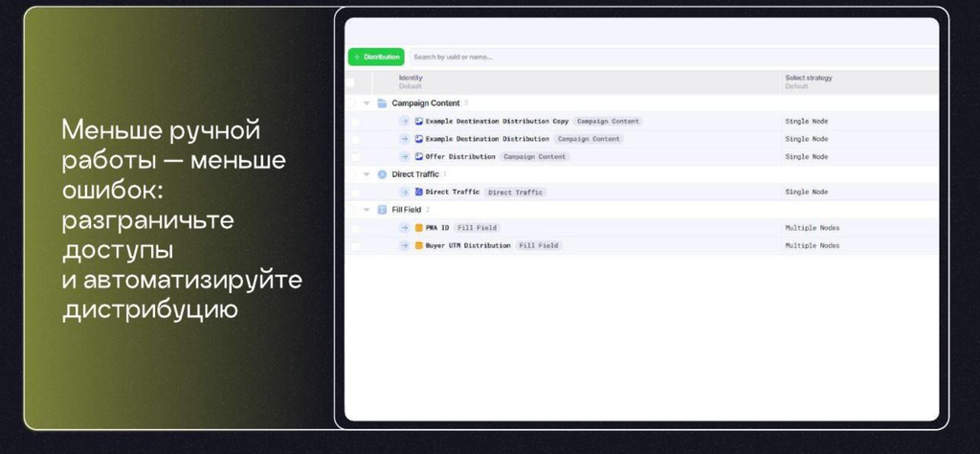This screenshot has width=980, height=454.
Task: Click the Single Node value for Direct Traffic
Action: [x=806, y=192]
